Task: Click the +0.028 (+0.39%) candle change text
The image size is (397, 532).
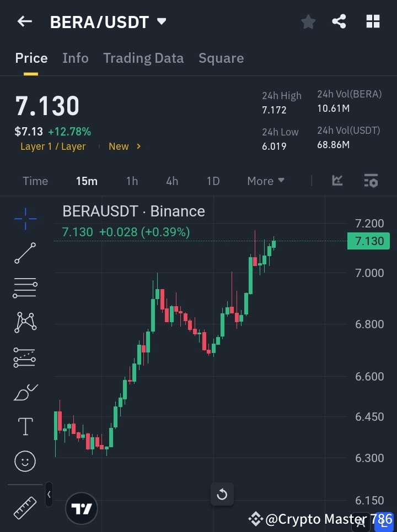Action: 144,232
